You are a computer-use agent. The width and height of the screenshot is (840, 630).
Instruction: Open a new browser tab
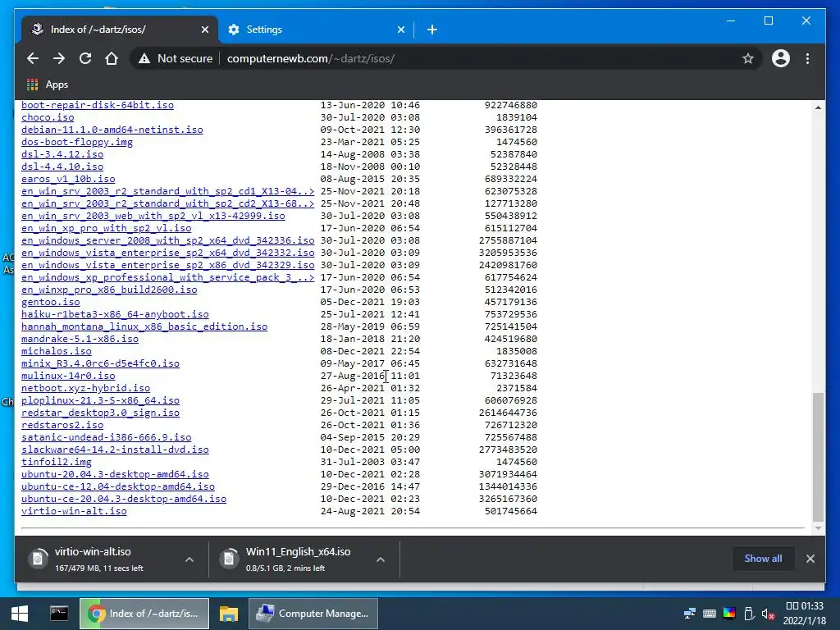pos(432,30)
